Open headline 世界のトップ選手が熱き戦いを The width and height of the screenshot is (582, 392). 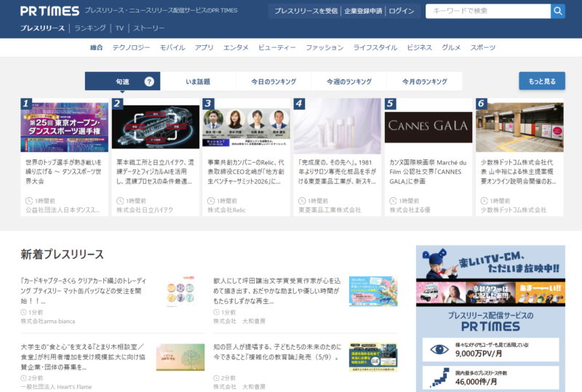tap(63, 172)
